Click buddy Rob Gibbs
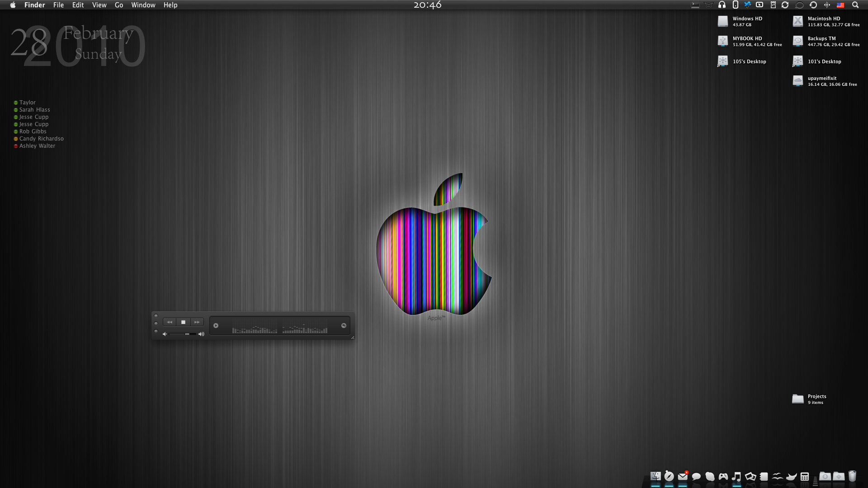The height and width of the screenshot is (488, 868). (33, 131)
